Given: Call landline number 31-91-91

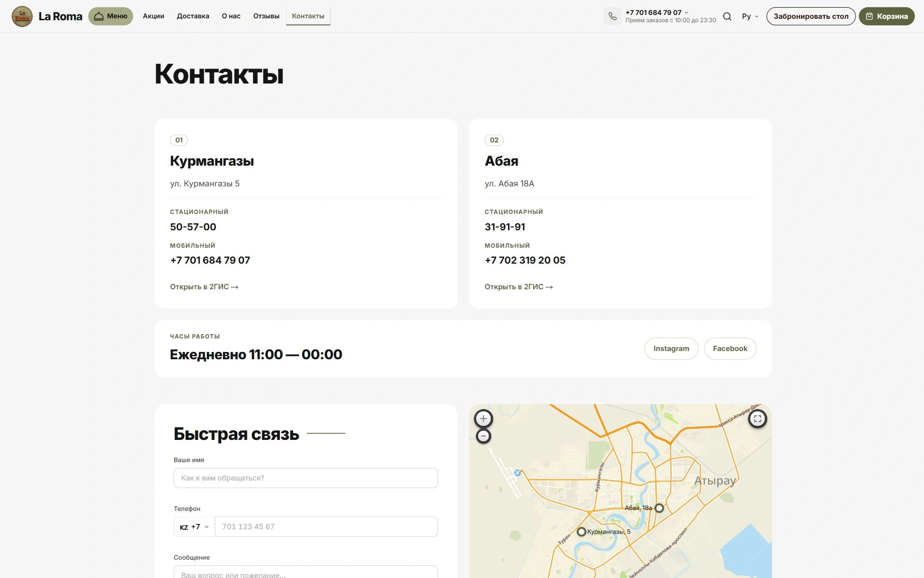Looking at the screenshot, I should 505,227.
